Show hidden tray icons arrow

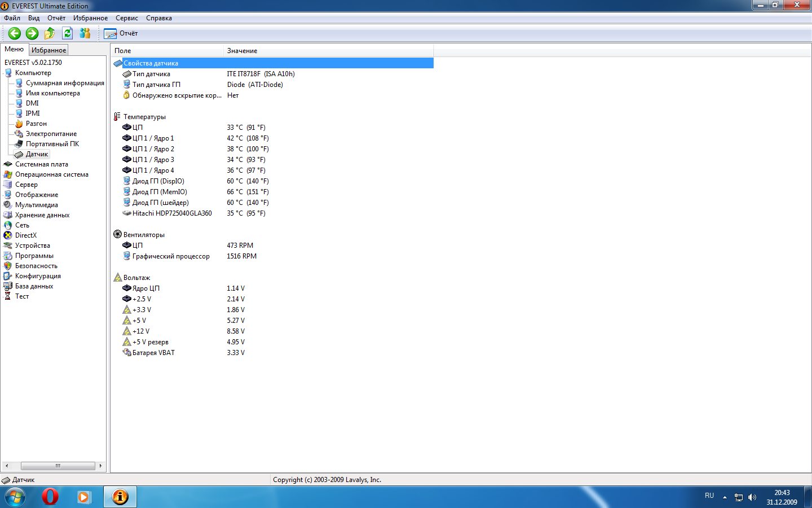(x=725, y=497)
